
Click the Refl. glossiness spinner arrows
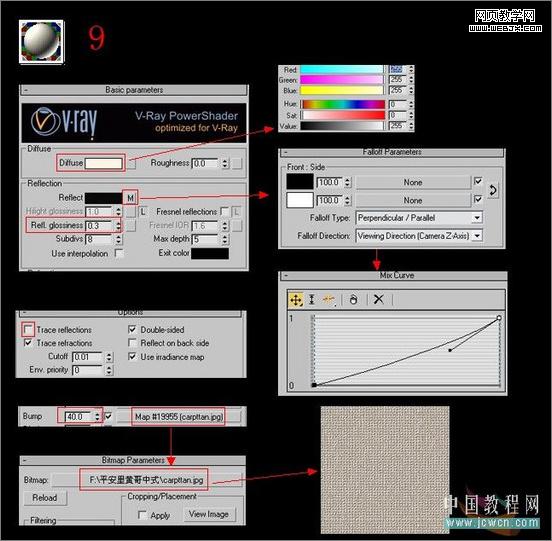[x=118, y=226]
